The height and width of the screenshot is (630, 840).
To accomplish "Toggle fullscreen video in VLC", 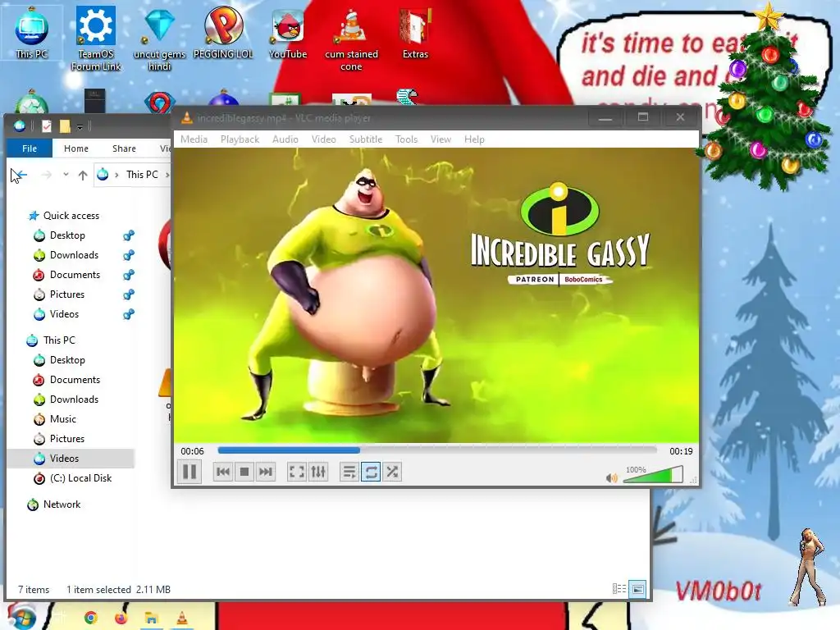I will pyautogui.click(x=297, y=472).
